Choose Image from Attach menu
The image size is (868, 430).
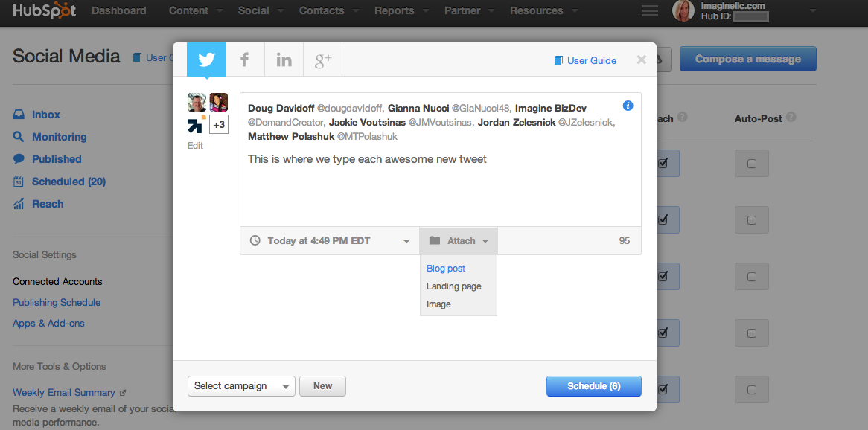[438, 304]
